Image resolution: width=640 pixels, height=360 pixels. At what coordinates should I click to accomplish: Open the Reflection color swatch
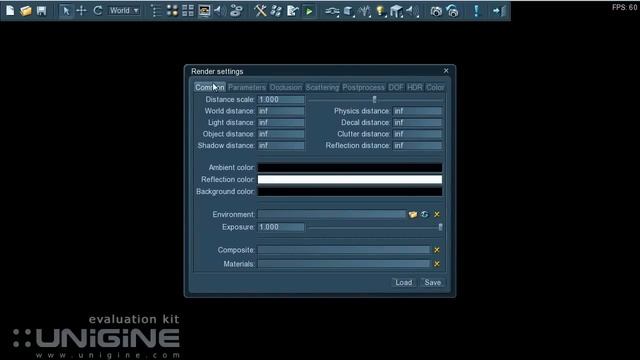(350, 180)
